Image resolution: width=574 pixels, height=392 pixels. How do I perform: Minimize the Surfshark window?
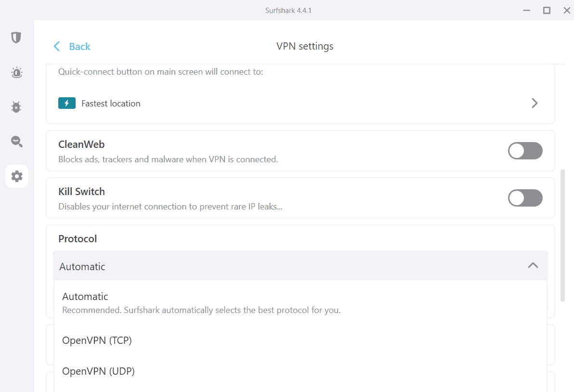tap(526, 10)
